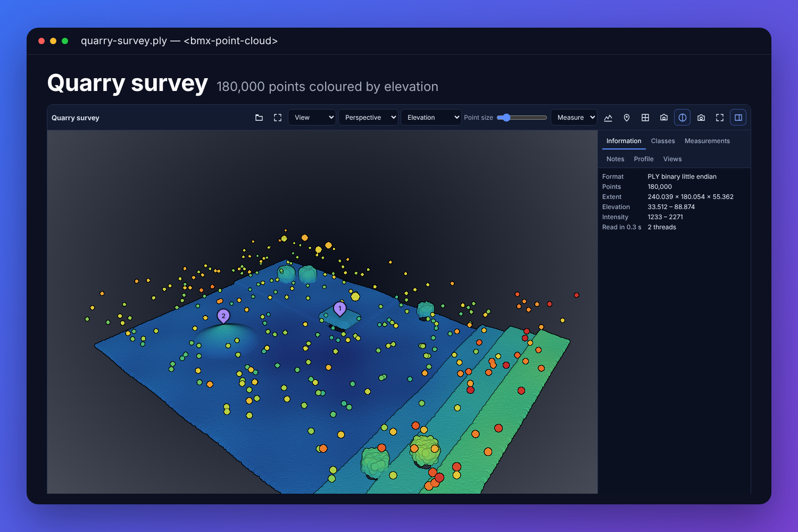Click the '180,000 points coloured by elevation' subtitle
The height and width of the screenshot is (532, 798).
327,87
